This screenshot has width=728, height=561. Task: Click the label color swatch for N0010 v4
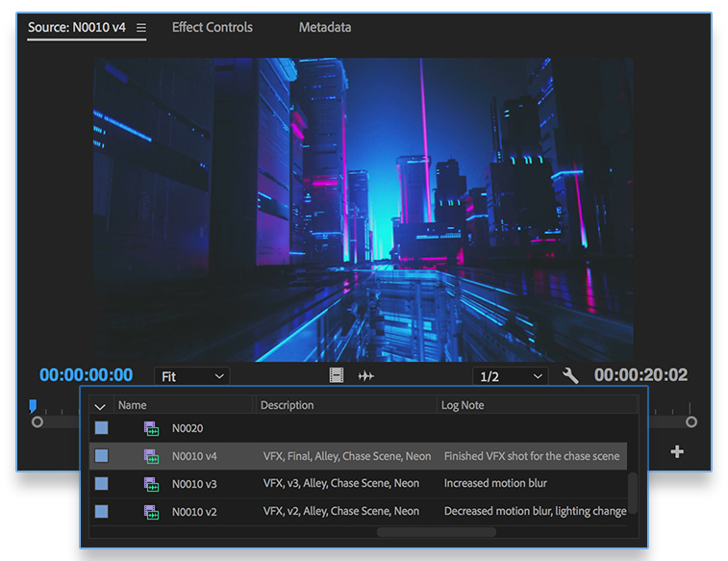pyautogui.click(x=102, y=455)
